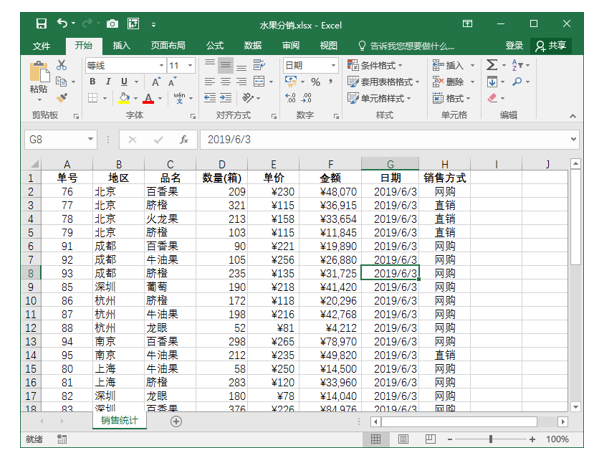Open 条件格式 conditional formatting menu
608x458 pixels.
pyautogui.click(x=375, y=65)
